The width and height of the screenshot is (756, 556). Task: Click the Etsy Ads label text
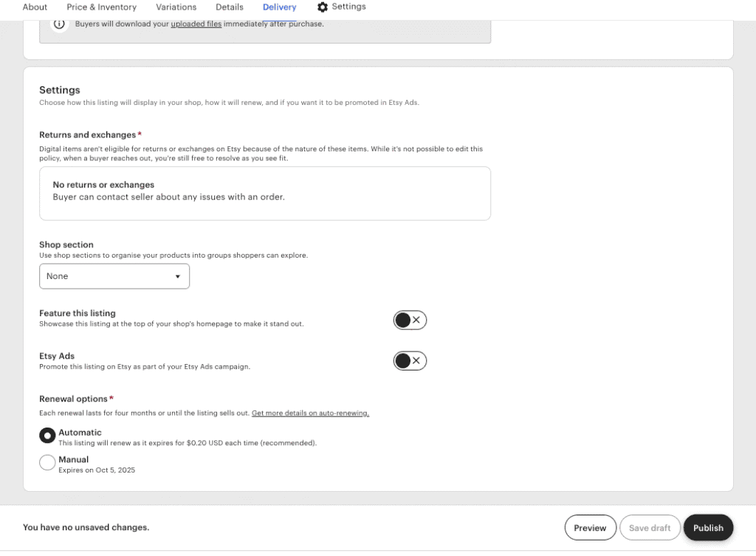click(x=57, y=356)
